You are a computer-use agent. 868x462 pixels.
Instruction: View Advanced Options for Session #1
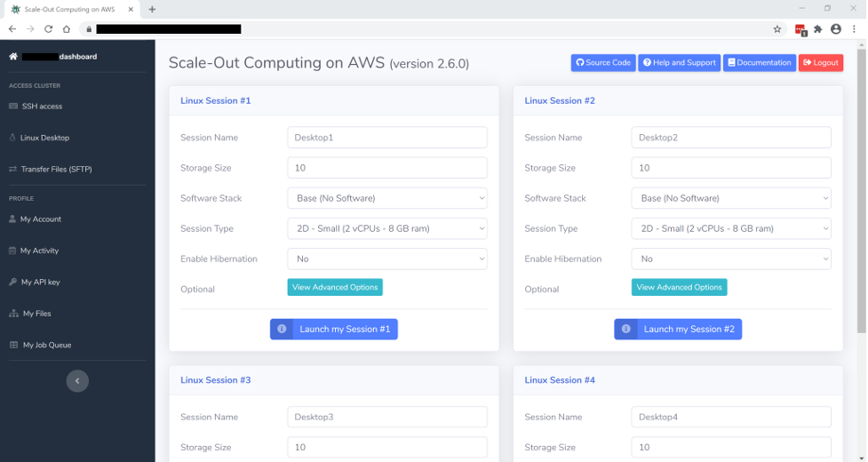(x=335, y=287)
